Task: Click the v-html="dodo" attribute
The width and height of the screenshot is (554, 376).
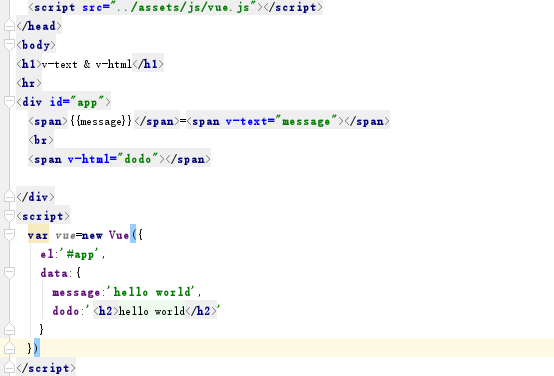Action: point(113,159)
